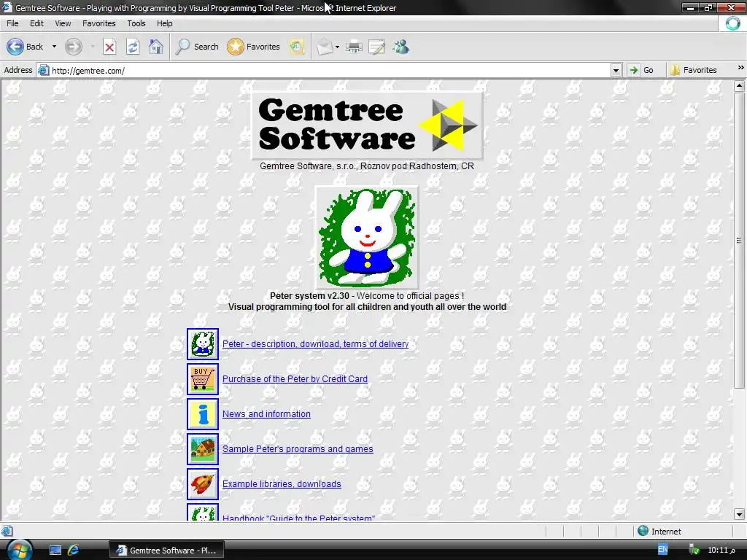Click the blue information i icon

pyautogui.click(x=203, y=414)
